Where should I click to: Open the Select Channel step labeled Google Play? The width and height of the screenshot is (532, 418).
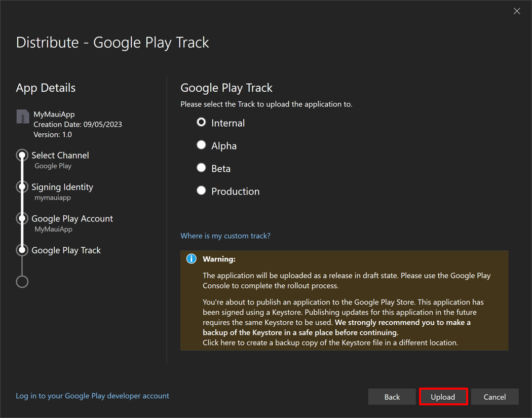(60, 155)
